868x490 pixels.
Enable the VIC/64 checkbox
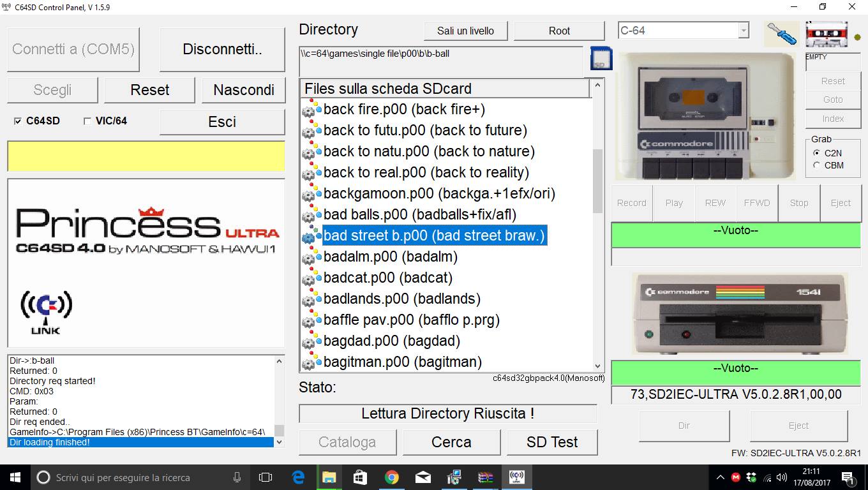click(87, 121)
